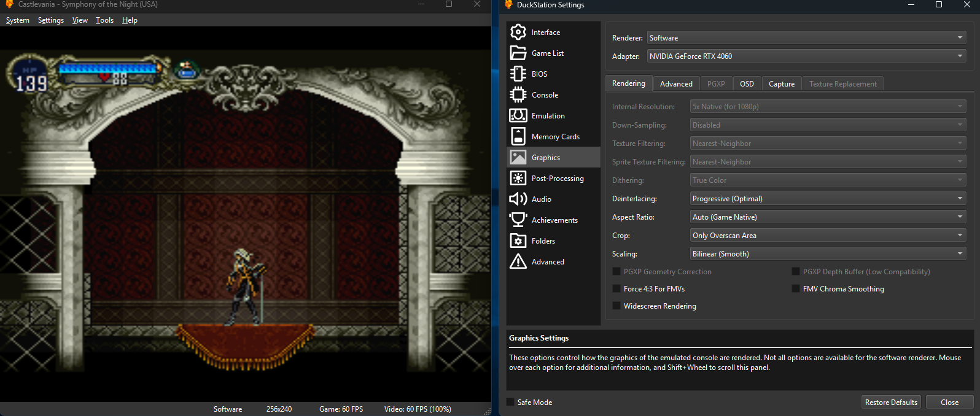Open the Scaling dropdown
Image resolution: width=980 pixels, height=416 pixels.
pyautogui.click(x=828, y=253)
